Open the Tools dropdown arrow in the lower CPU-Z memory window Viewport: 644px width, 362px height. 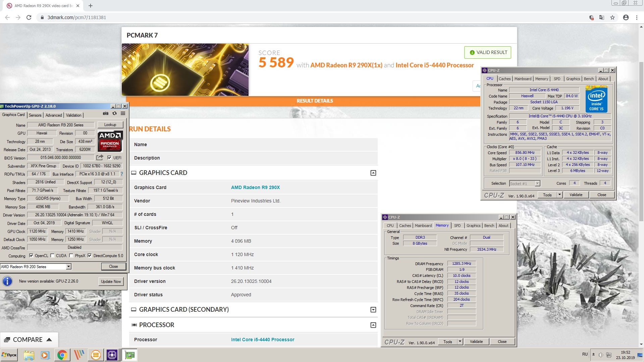pos(460,342)
